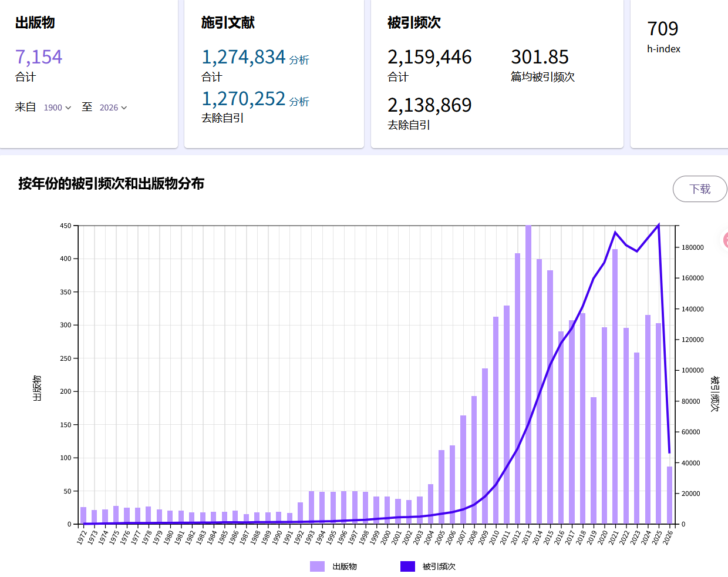Select the 2005 publications bar
728x577 pixels.
(441, 487)
